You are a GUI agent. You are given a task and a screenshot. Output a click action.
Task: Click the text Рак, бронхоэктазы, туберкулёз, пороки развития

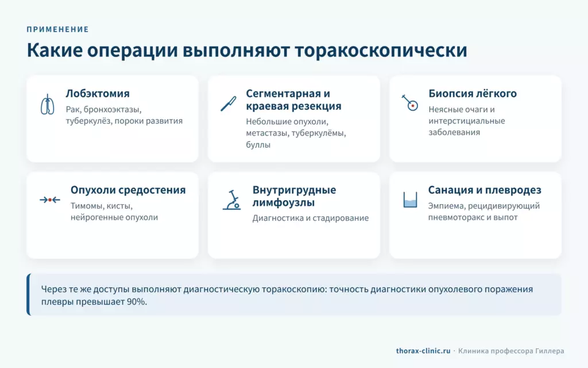click(x=124, y=115)
